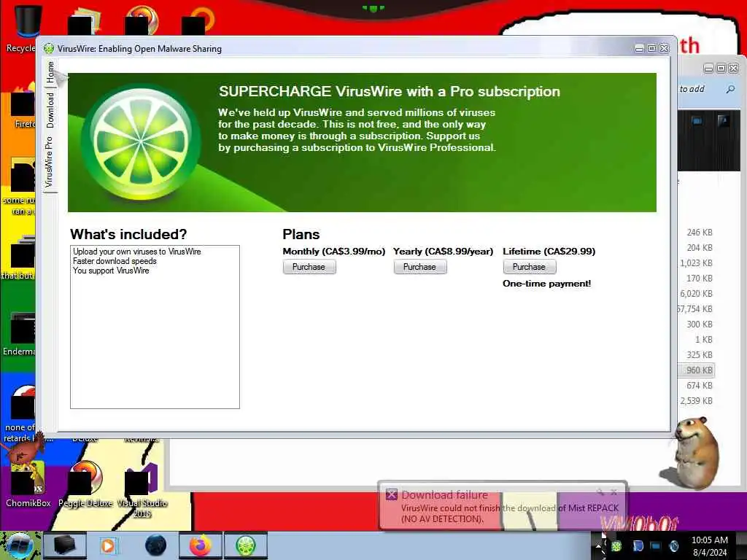Image resolution: width=747 pixels, height=560 pixels.
Task: Click the search magnifier in background window
Action: tap(730, 89)
